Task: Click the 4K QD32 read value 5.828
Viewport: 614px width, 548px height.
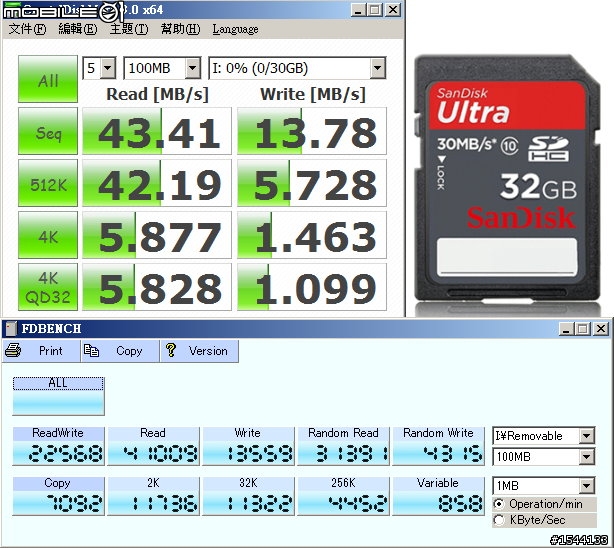Action: [157, 288]
